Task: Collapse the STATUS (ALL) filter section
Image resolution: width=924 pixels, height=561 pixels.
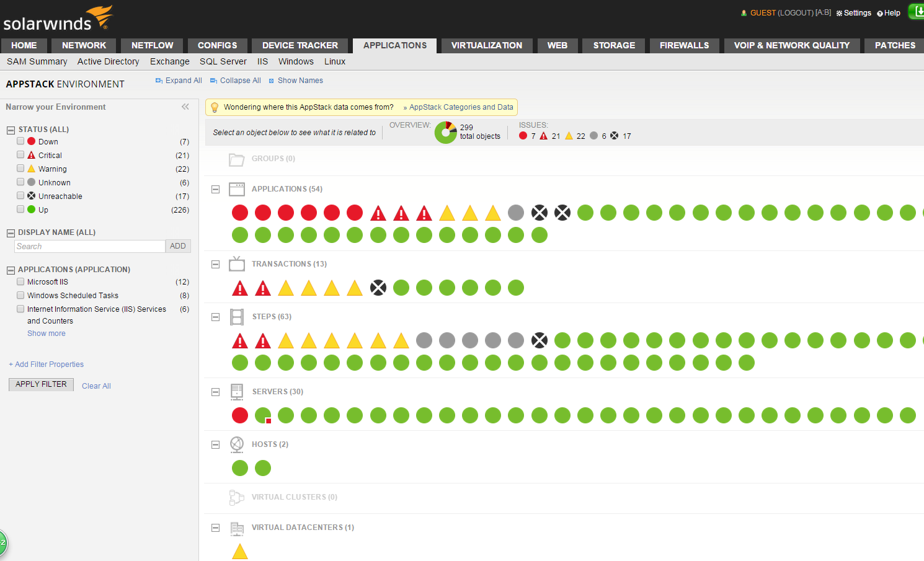Action: (x=11, y=130)
